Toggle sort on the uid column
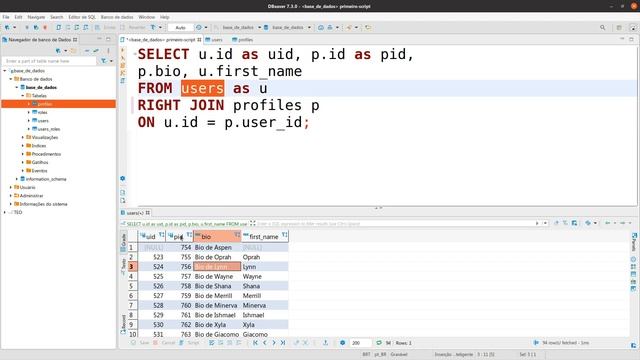This screenshot has height=360, width=640. (162, 235)
